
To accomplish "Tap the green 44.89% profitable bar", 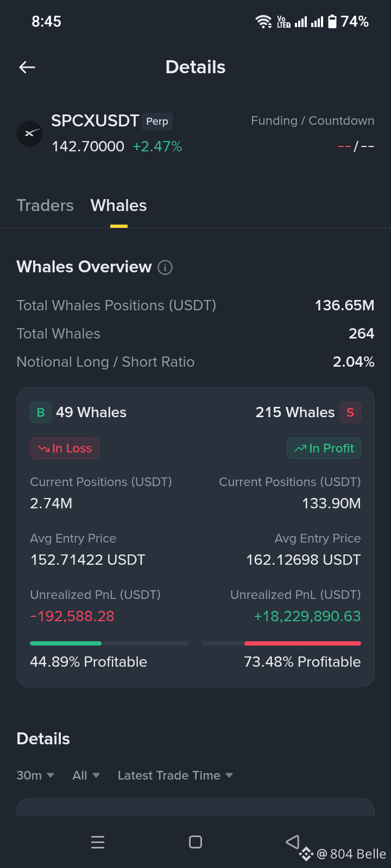I will (x=66, y=643).
